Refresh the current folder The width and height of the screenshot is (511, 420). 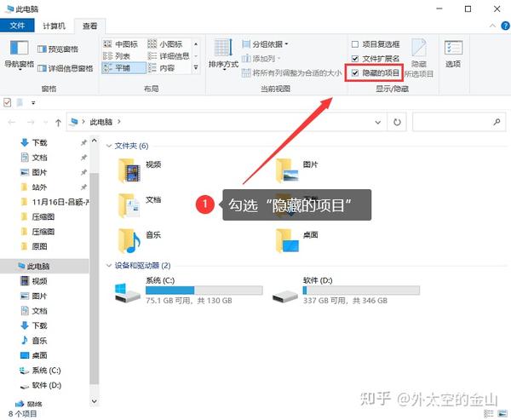tap(397, 123)
